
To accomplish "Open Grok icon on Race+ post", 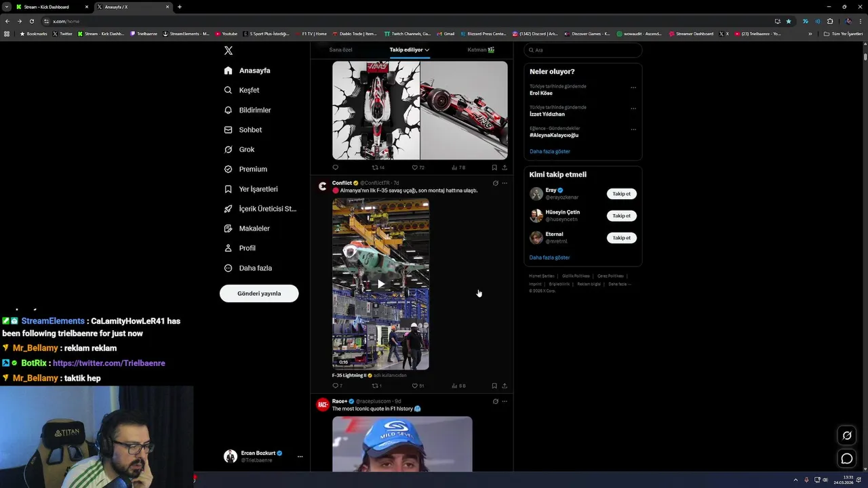I will click(x=495, y=401).
